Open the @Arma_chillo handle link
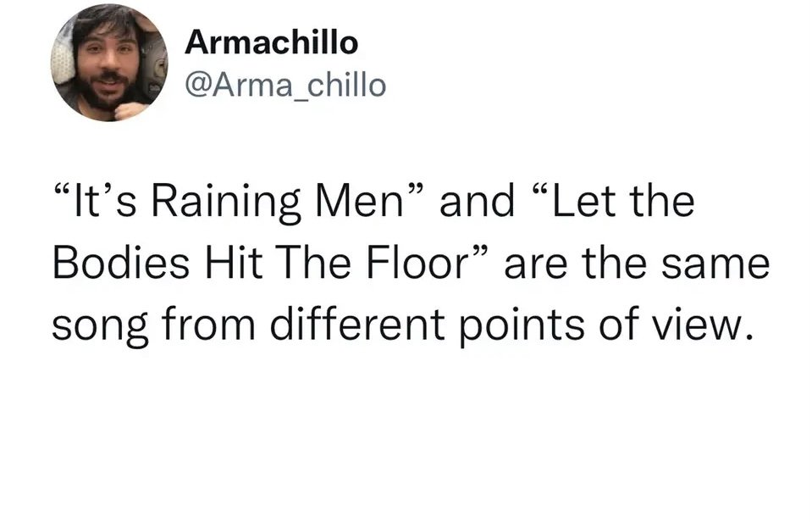812x522 pixels. point(285,85)
